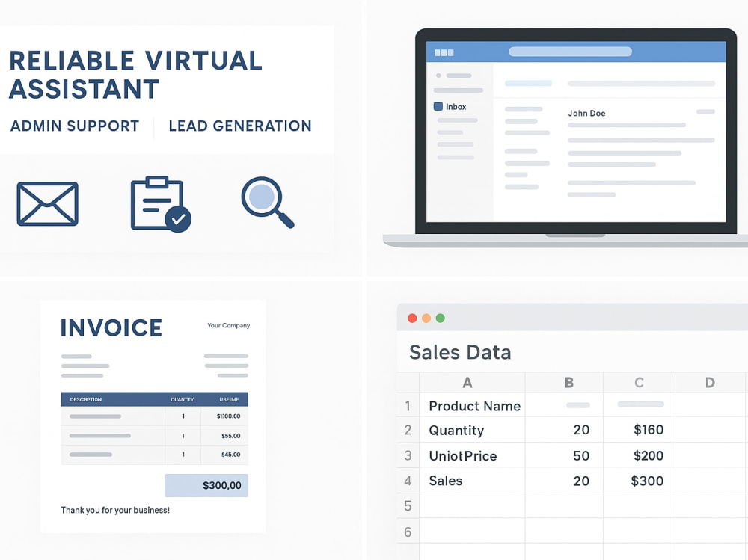Click the $300,00 invoice total box
748x560 pixels.
tap(206, 485)
